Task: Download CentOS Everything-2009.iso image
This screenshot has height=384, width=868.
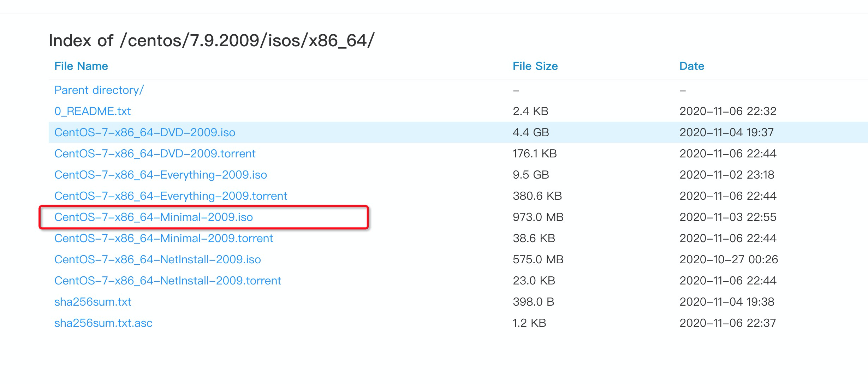Action: 161,175
